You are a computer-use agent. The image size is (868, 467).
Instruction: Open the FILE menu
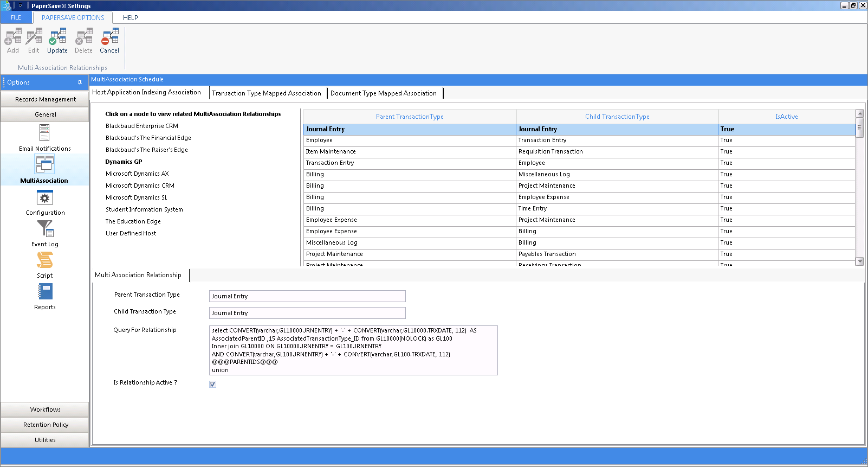click(16, 18)
